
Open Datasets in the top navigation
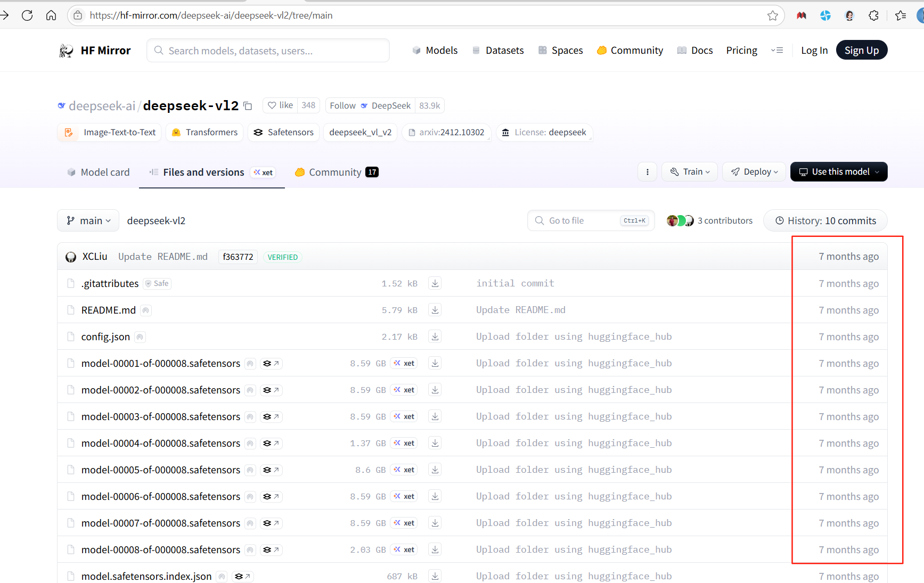(x=498, y=51)
